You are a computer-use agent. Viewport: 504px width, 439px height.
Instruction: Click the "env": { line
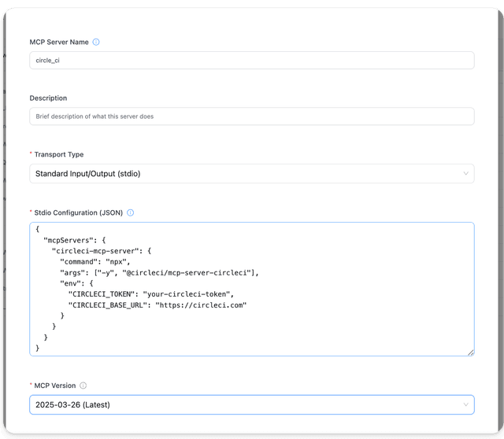pyautogui.click(x=76, y=283)
